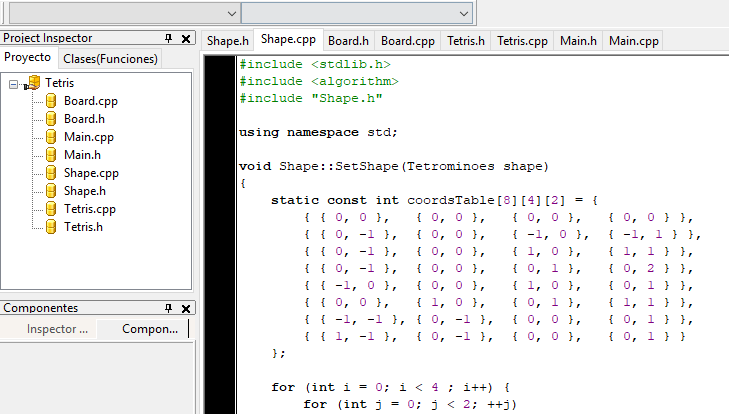
Task: Click the code line 'using namespace std;'
Action: click(x=318, y=132)
